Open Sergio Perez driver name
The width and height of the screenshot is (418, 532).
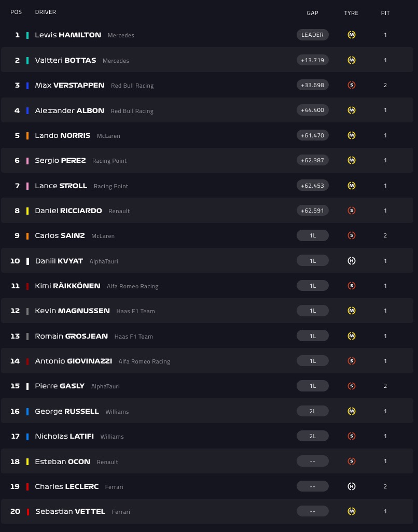60,160
